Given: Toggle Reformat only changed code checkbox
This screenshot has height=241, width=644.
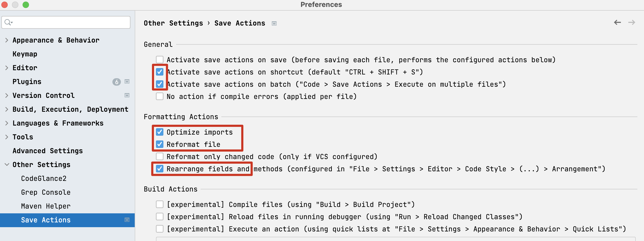Looking at the screenshot, I should tap(160, 156).
